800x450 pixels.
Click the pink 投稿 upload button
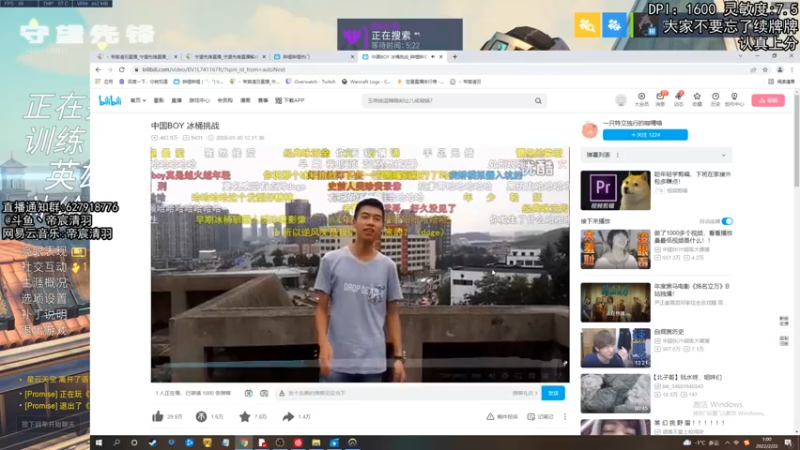point(768,101)
